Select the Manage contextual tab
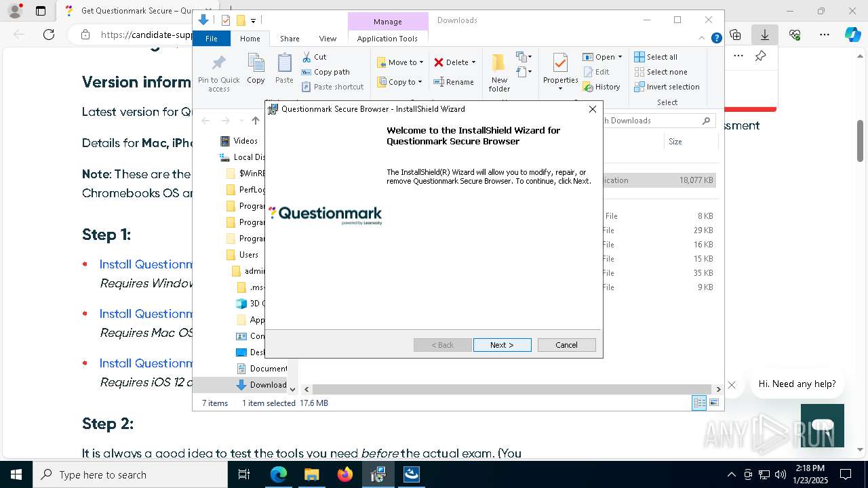This screenshot has height=488, width=868. point(388,22)
